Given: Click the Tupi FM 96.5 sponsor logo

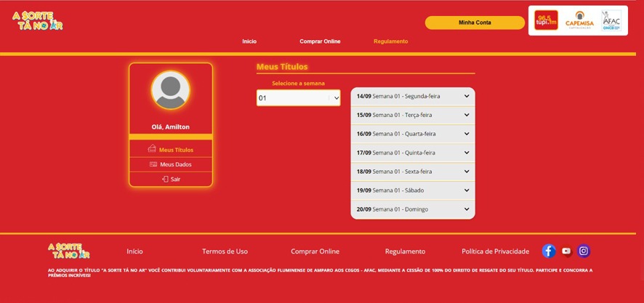Looking at the screenshot, I should (546, 21).
